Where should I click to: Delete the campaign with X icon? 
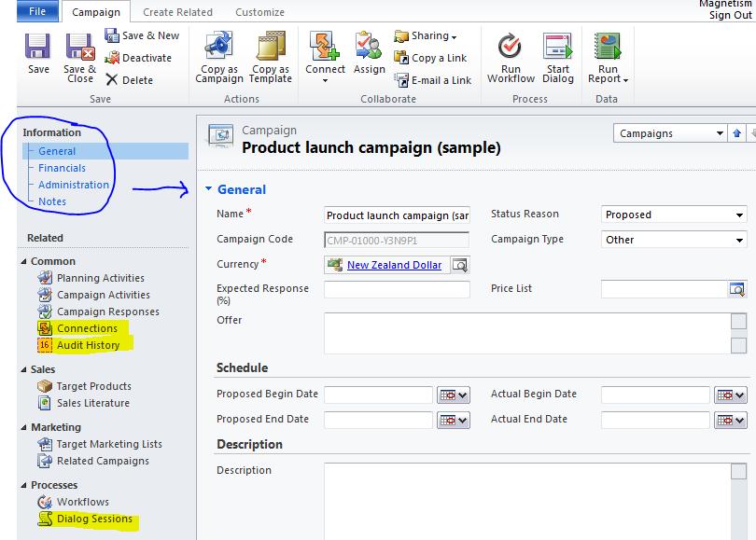[x=129, y=80]
